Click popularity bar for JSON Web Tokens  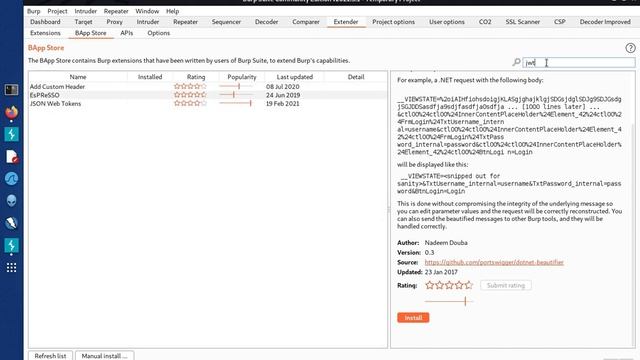tap(236, 103)
